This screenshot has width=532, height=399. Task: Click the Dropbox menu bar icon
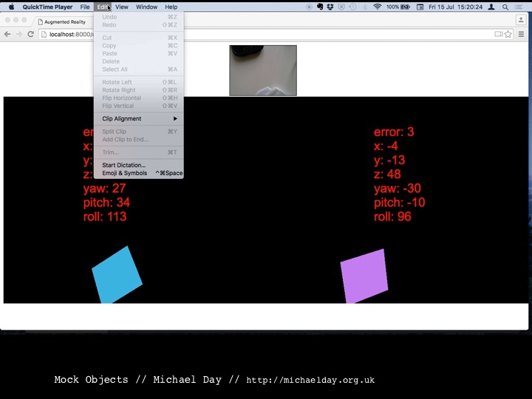pos(330,7)
